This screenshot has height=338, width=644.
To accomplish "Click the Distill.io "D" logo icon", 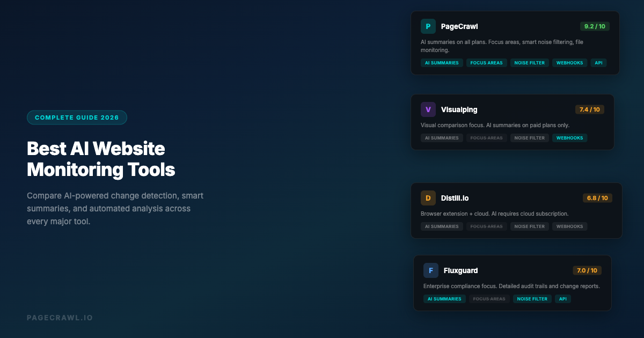I will click(428, 197).
